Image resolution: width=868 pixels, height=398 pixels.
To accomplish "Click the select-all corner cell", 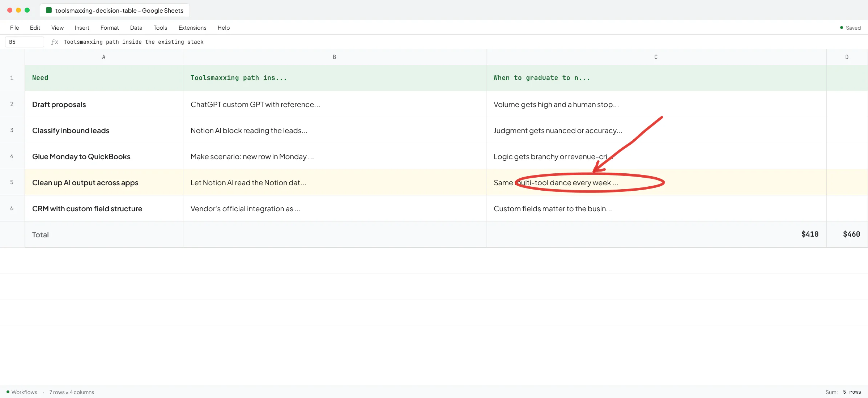I will coord(12,57).
